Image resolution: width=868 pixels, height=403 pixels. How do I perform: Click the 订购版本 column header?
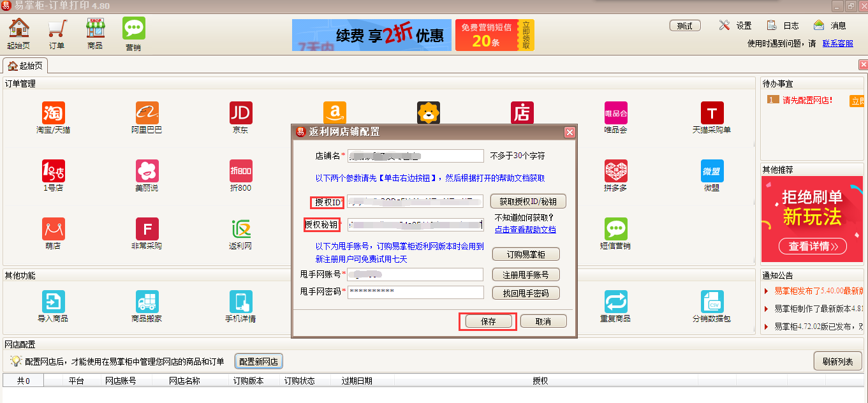tap(248, 381)
